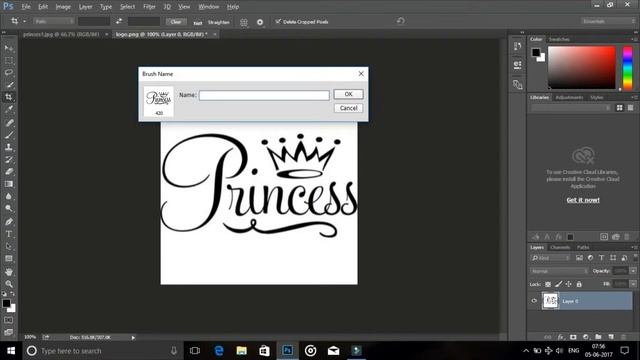Viewport: 640px width, 360px height.
Task: Toggle lock position icon
Action: point(569,284)
